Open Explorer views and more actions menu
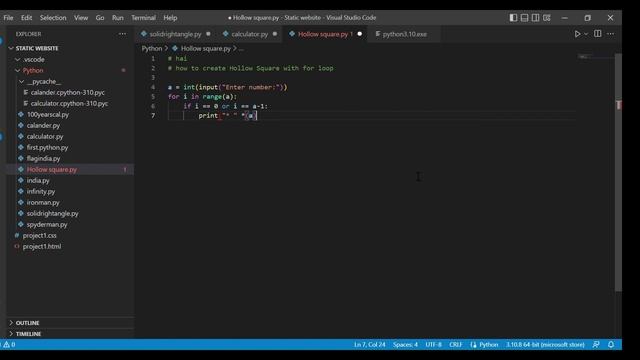 coord(122,34)
